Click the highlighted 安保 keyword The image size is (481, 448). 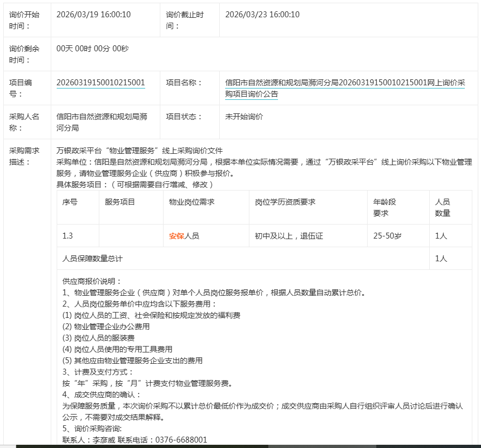tap(177, 236)
